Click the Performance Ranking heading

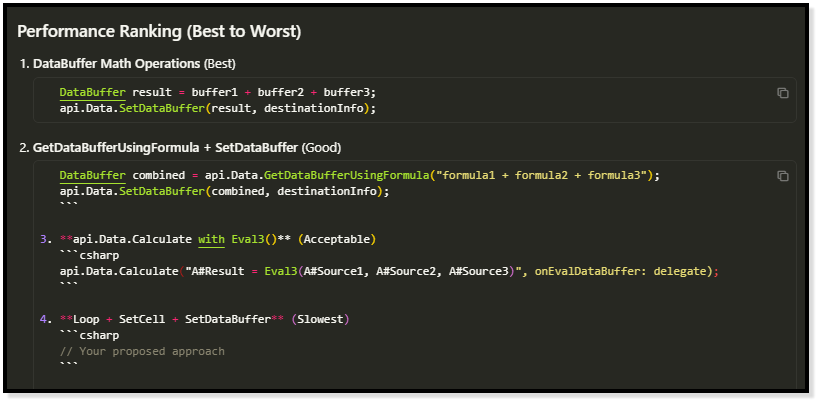(159, 31)
